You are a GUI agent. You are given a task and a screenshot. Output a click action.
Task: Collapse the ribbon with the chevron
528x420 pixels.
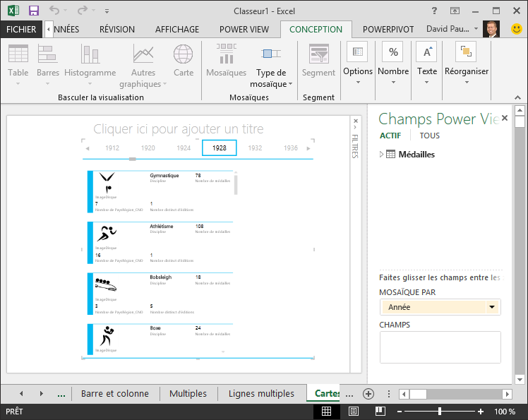tap(517, 97)
